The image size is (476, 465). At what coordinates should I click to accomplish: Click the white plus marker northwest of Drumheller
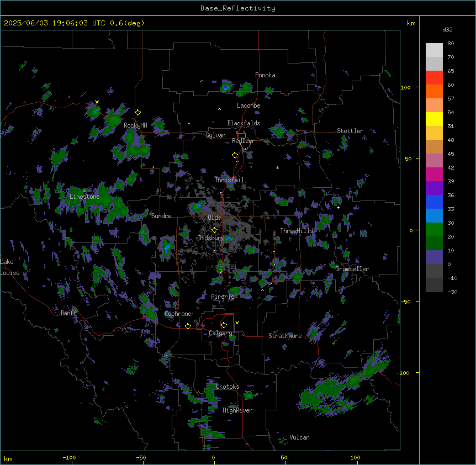(338, 207)
